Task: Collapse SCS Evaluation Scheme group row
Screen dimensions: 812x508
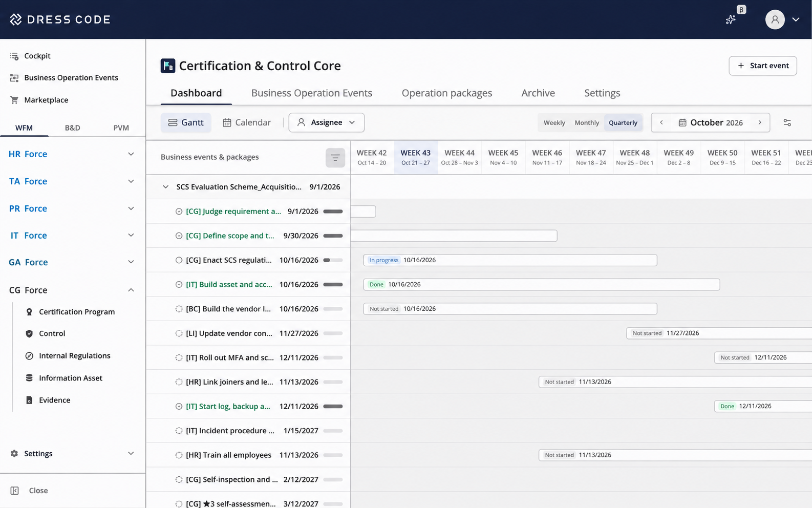Action: coord(165,187)
